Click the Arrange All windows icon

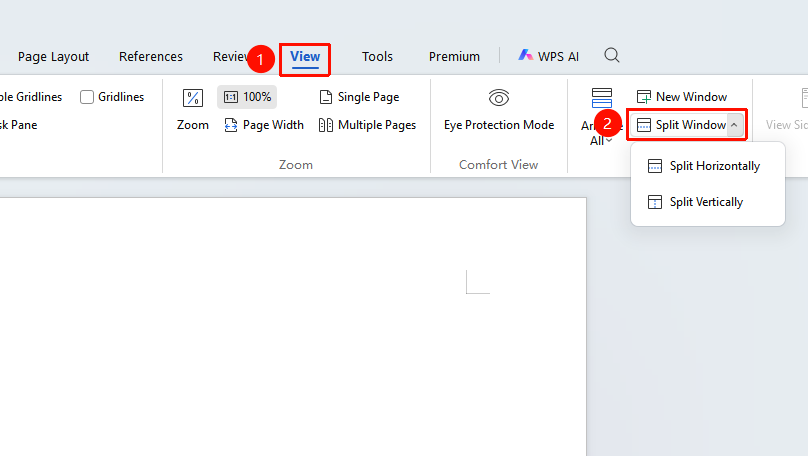click(x=601, y=97)
